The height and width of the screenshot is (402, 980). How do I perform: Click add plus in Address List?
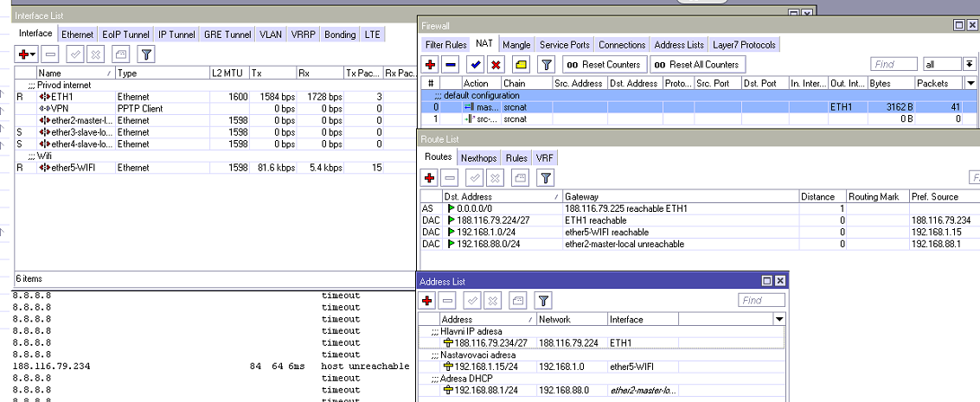click(x=427, y=301)
